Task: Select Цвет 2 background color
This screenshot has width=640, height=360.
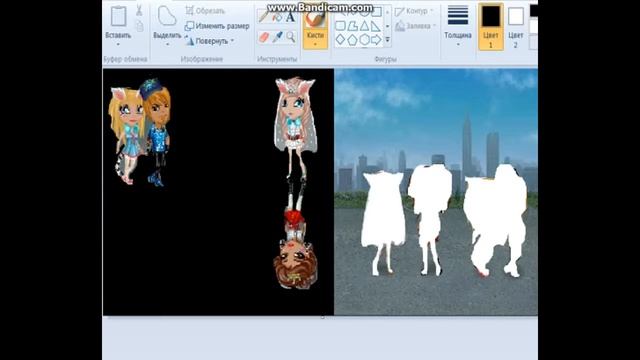Action: pos(516,26)
